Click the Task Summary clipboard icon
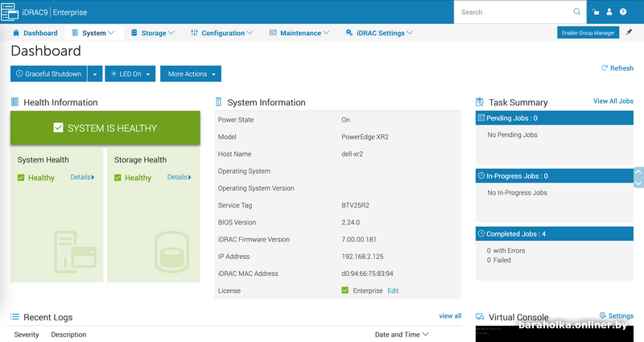The height and width of the screenshot is (342, 644). coord(480,102)
